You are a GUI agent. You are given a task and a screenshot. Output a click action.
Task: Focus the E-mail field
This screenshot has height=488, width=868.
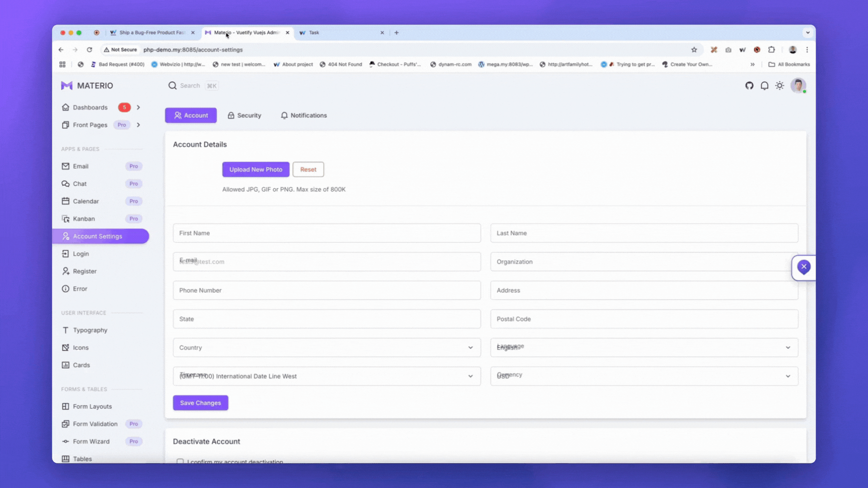(327, 262)
